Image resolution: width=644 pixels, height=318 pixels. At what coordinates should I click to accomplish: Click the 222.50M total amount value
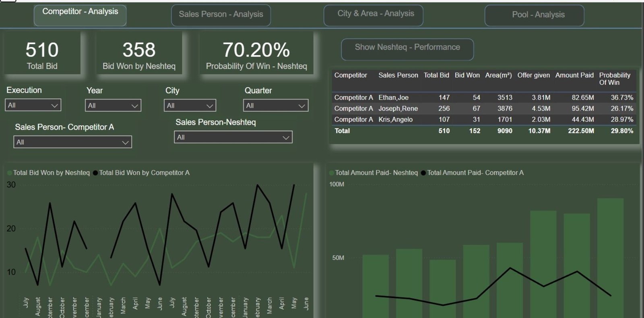tap(581, 131)
